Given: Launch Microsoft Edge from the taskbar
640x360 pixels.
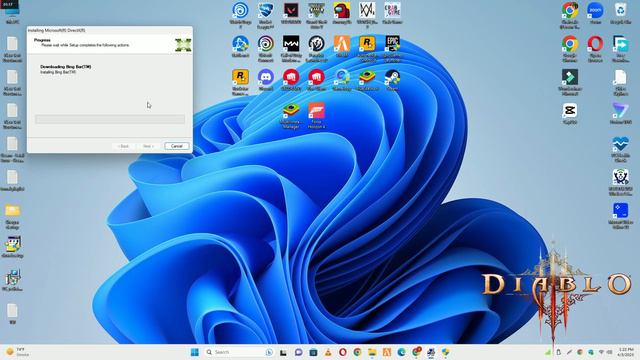Looking at the screenshot, I should tap(401, 352).
